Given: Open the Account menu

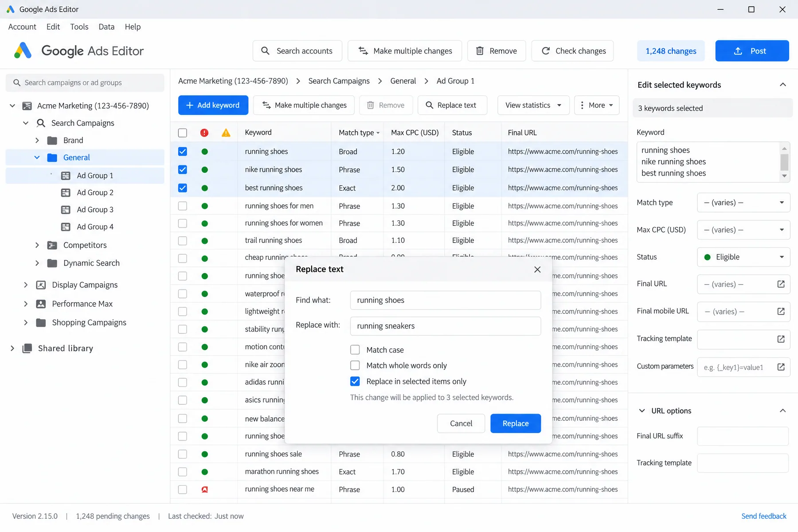Looking at the screenshot, I should coord(22,27).
